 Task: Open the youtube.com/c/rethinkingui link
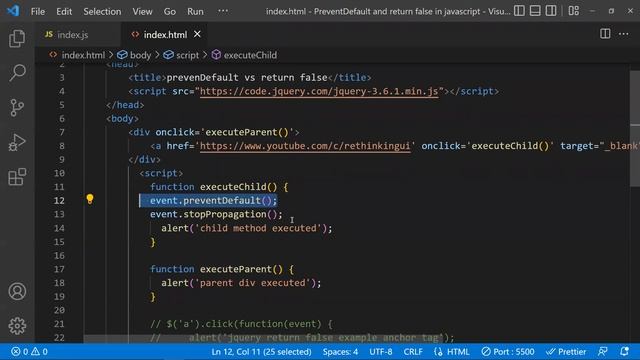pyautogui.click(x=305, y=146)
